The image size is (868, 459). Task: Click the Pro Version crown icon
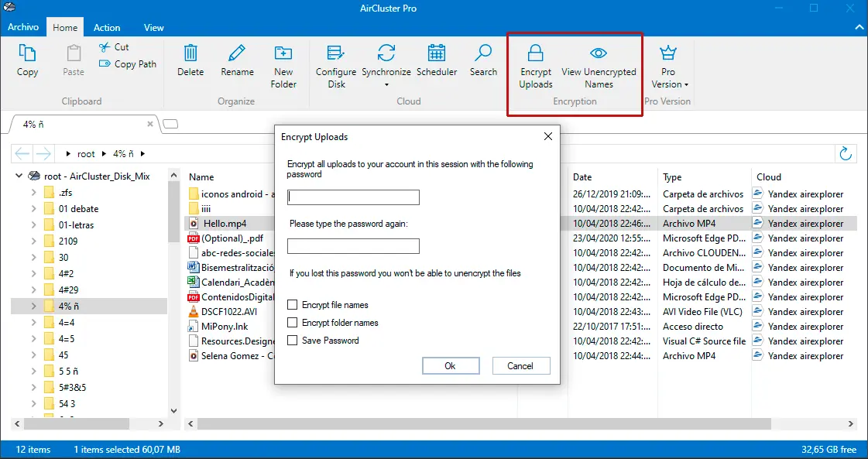[x=668, y=53]
